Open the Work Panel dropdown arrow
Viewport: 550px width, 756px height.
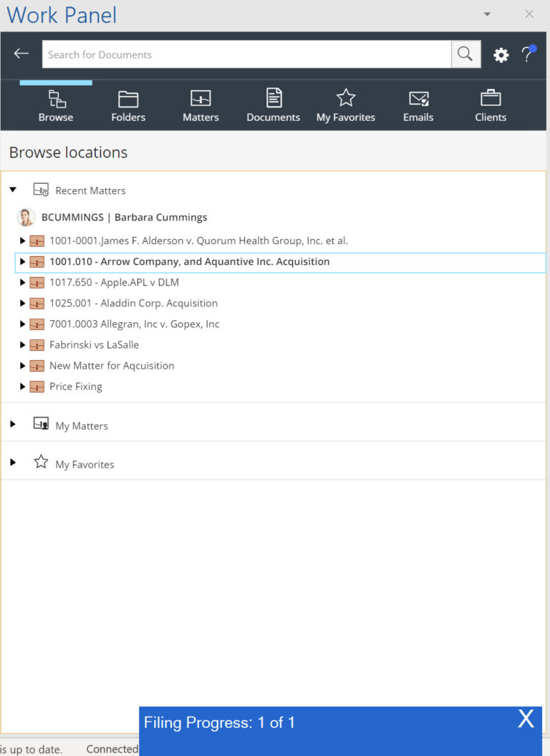point(487,14)
